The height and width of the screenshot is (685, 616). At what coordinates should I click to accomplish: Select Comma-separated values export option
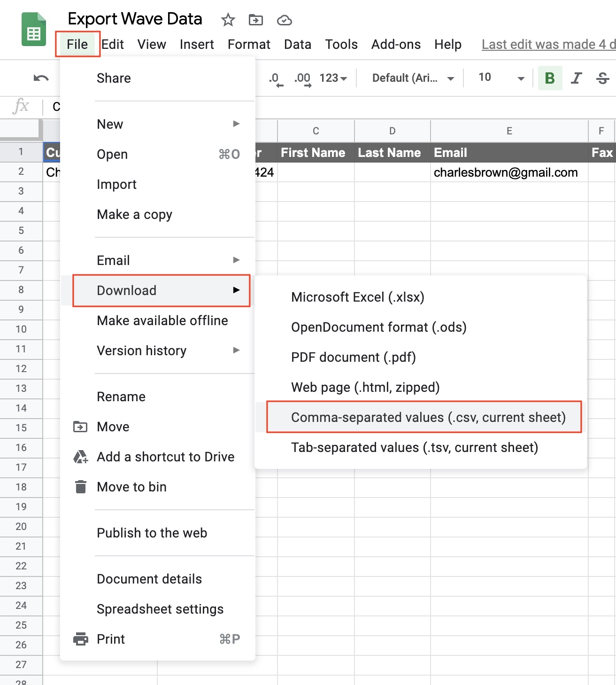[428, 417]
